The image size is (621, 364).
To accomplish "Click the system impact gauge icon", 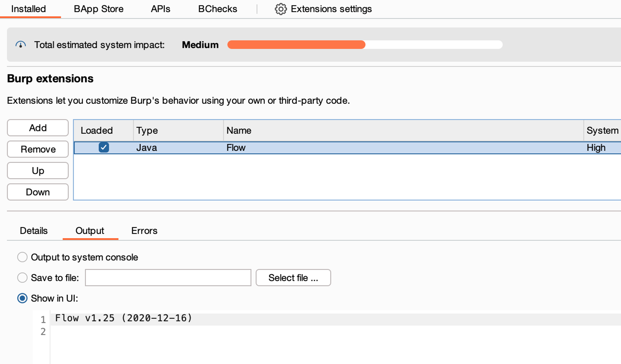I will pyautogui.click(x=21, y=45).
